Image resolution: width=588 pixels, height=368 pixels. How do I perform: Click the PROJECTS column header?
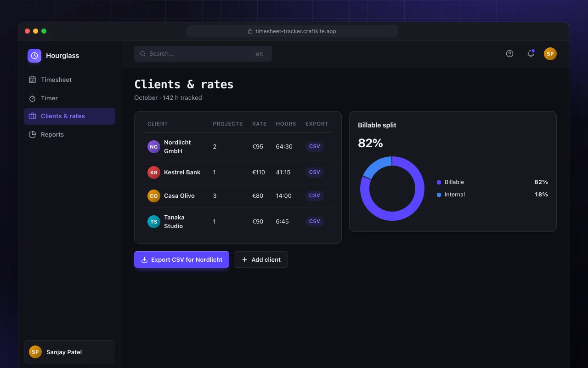[x=228, y=124]
